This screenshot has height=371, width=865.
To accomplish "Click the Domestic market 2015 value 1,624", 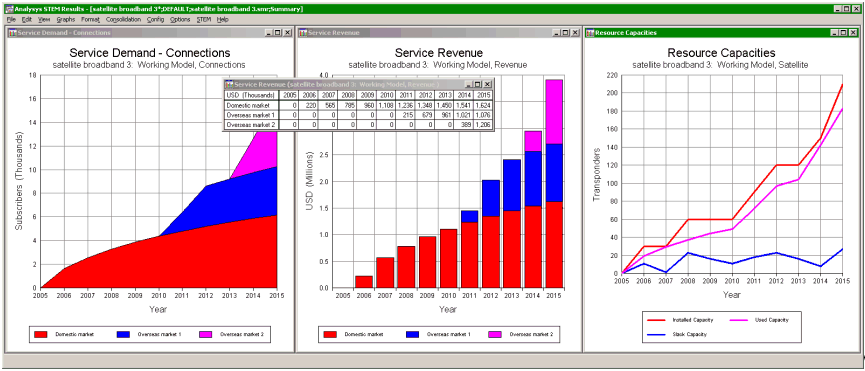I will tap(483, 105).
